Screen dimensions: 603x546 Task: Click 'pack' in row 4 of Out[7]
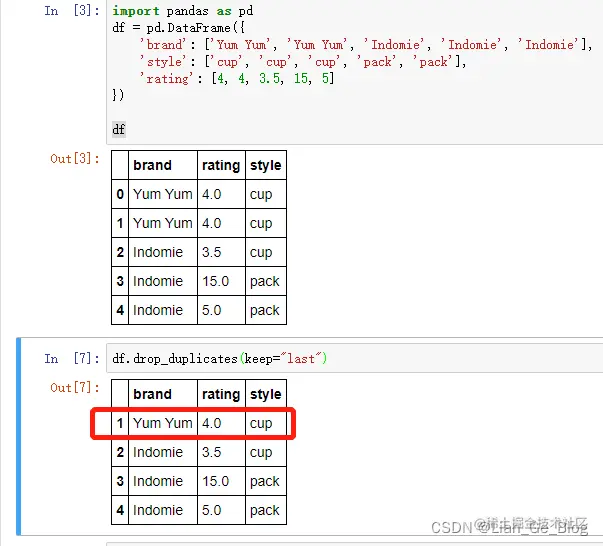[265, 510]
